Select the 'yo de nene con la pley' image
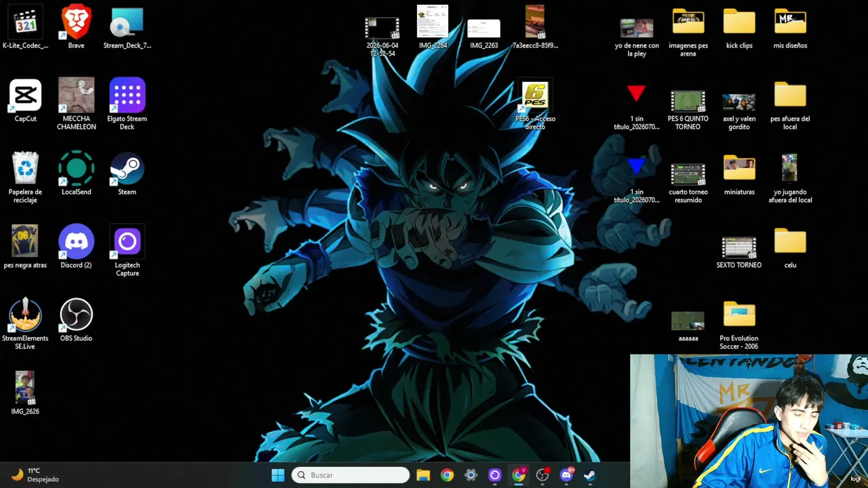Viewport: 868px width, 488px height. [x=637, y=38]
